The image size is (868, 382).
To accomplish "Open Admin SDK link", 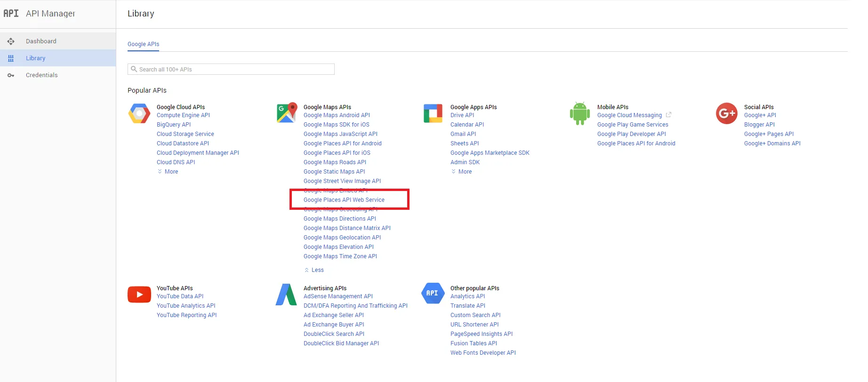I will [465, 162].
